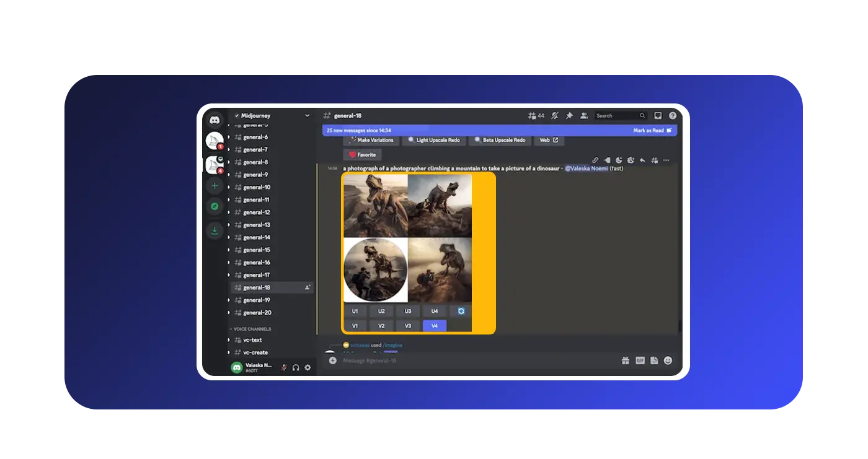Expand arrow beside vc-text channel

pyautogui.click(x=229, y=340)
